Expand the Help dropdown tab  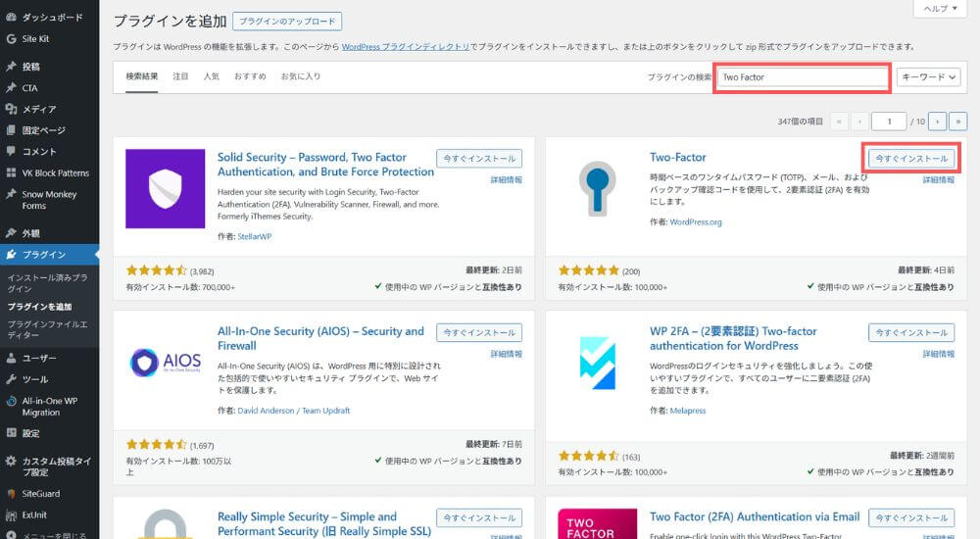pyautogui.click(x=940, y=9)
